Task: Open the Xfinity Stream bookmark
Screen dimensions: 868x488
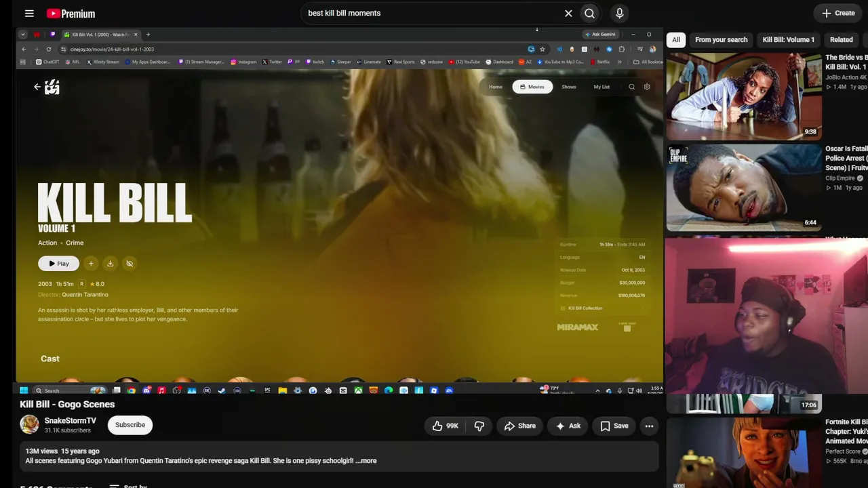Action: click(x=102, y=62)
